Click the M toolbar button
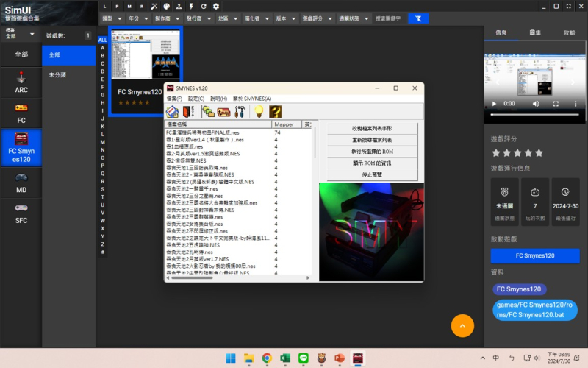Image resolution: width=588 pixels, height=368 pixels. point(129,7)
